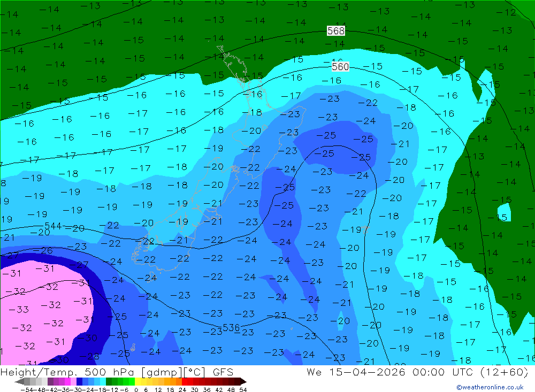Image resolution: width=535 pixels, height=392 pixels.
Task: Click the -54 label under the color scale
Action: click(x=27, y=390)
